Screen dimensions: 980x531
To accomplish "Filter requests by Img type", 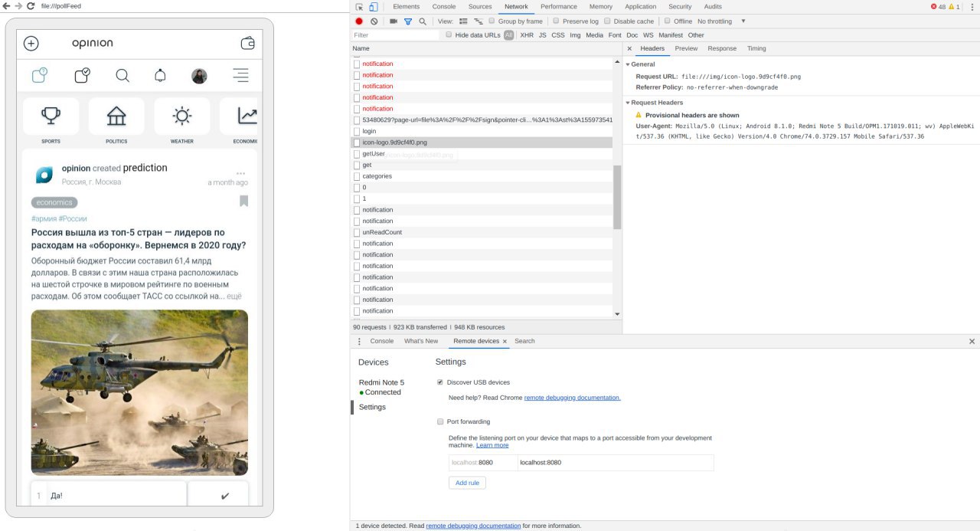I will pyautogui.click(x=575, y=35).
